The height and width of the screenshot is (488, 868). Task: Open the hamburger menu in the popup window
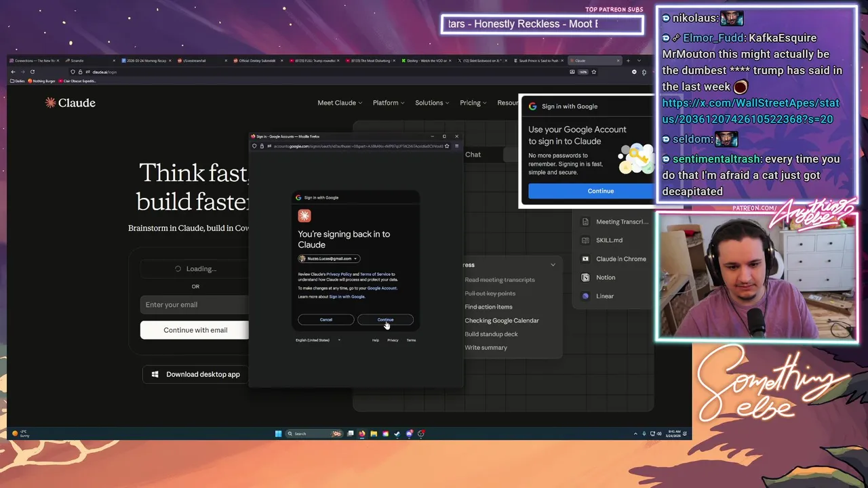tap(456, 146)
